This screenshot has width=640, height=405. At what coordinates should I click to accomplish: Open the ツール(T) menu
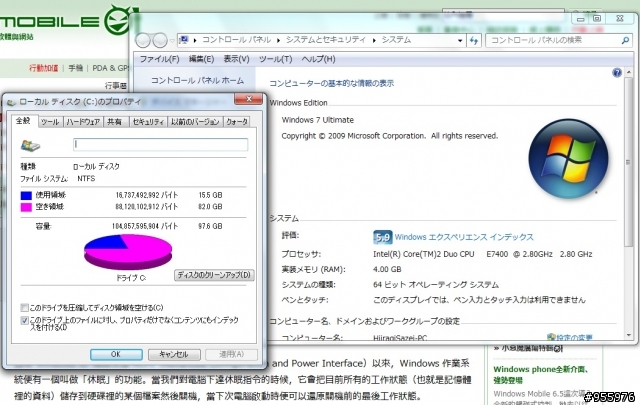[276, 59]
